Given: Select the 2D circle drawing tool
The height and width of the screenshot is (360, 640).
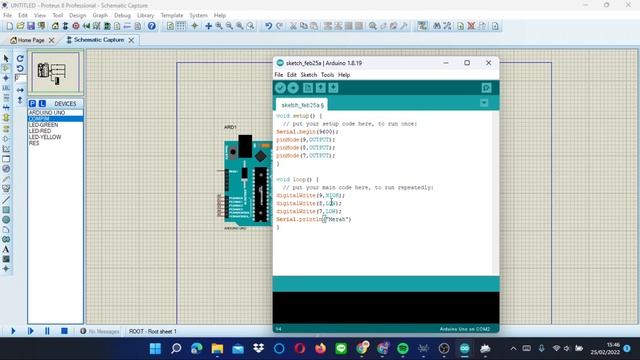Looking at the screenshot, I should (x=6, y=220).
